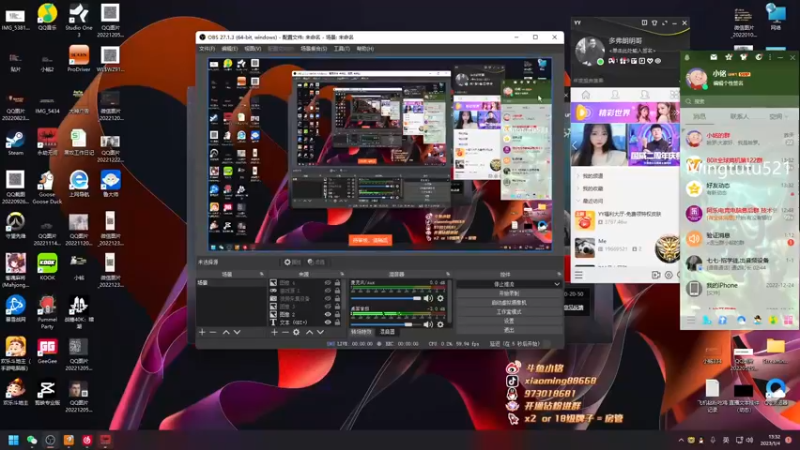800x450 pixels.
Task: Launch Steam from the desktop
Action: (15, 143)
